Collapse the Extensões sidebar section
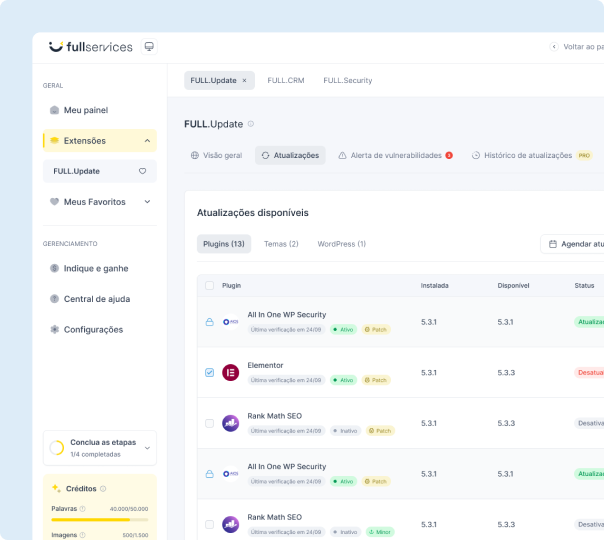This screenshot has width=604, height=540. [x=147, y=141]
